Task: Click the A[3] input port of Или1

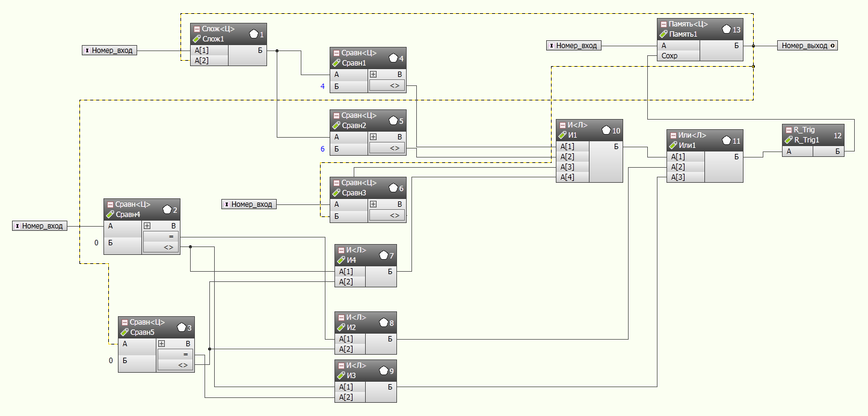Action: (685, 177)
